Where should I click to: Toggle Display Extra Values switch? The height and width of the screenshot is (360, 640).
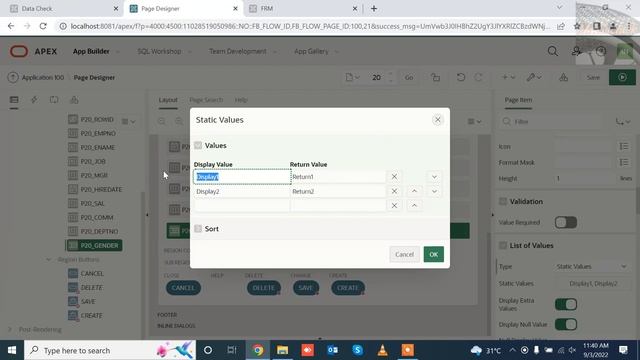point(565,304)
